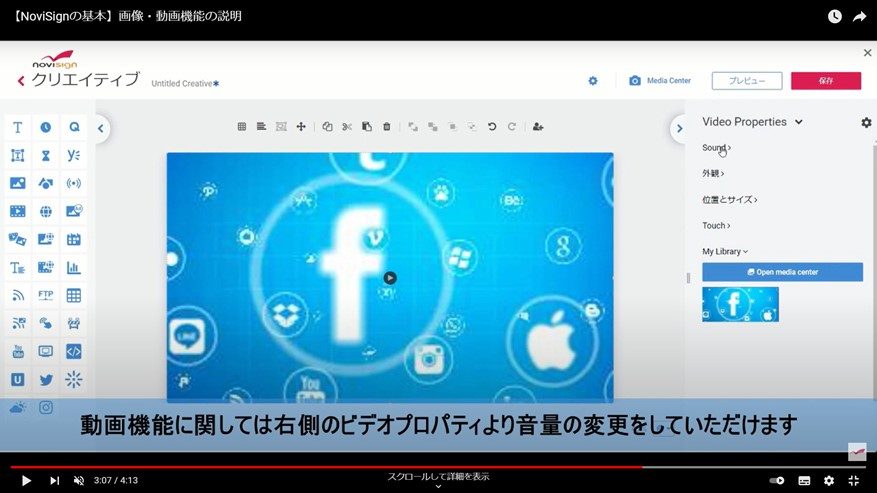Open the properties panel gear icon
Viewport: 877px width, 493px height.
(x=866, y=122)
